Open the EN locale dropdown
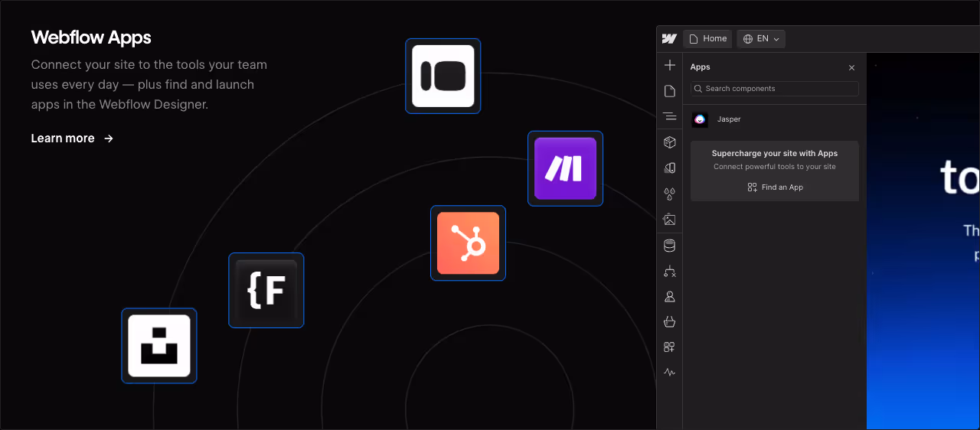Screen dimensions: 980x430 coord(761,39)
